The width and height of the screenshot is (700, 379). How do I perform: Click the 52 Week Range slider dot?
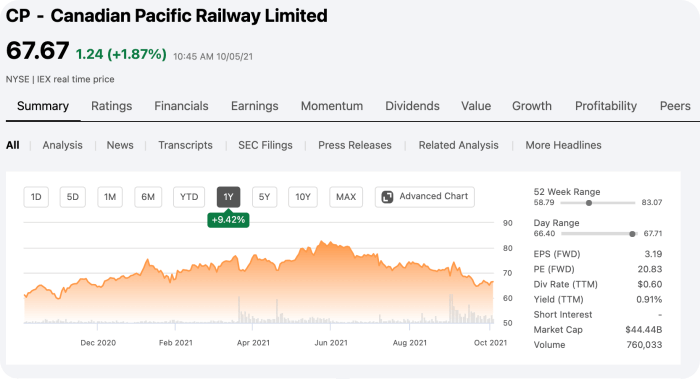[x=589, y=203]
